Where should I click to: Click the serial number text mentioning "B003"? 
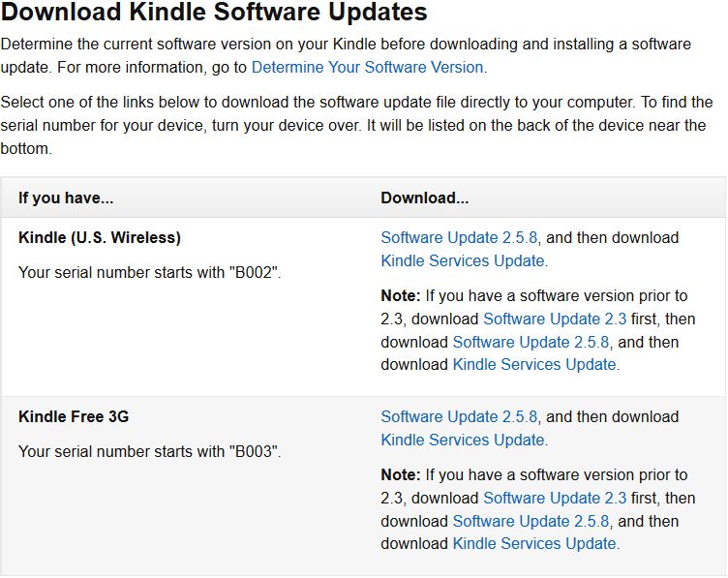[x=150, y=451]
